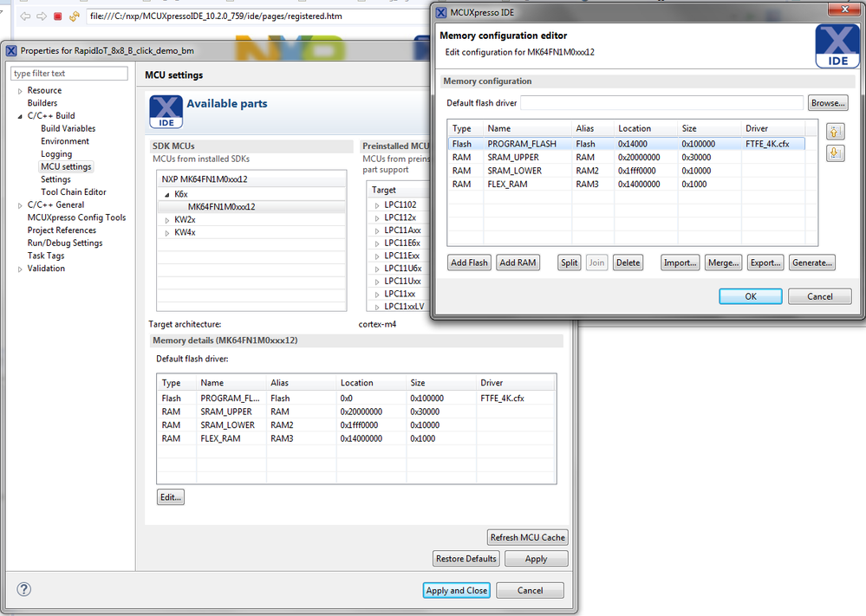Open MCUXpresso Config Tools page
Image resolution: width=866 pixels, height=616 pixels.
pos(77,217)
